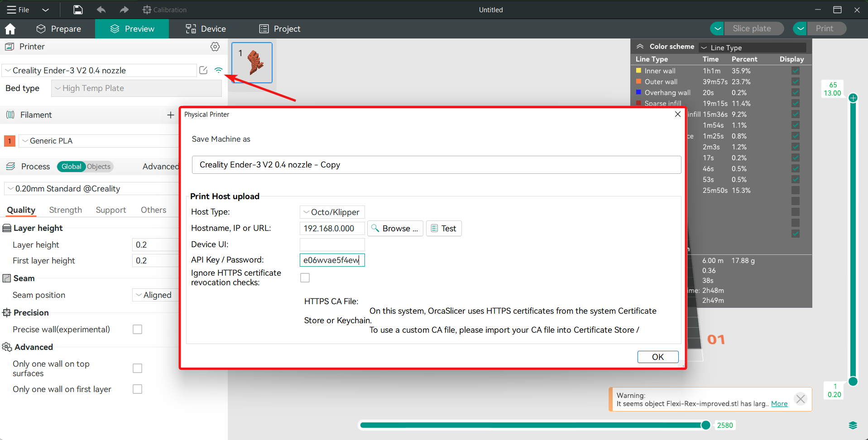Viewport: 868px width, 440px height.
Task: Click the bottom handle of layer slider
Action: coord(853,381)
